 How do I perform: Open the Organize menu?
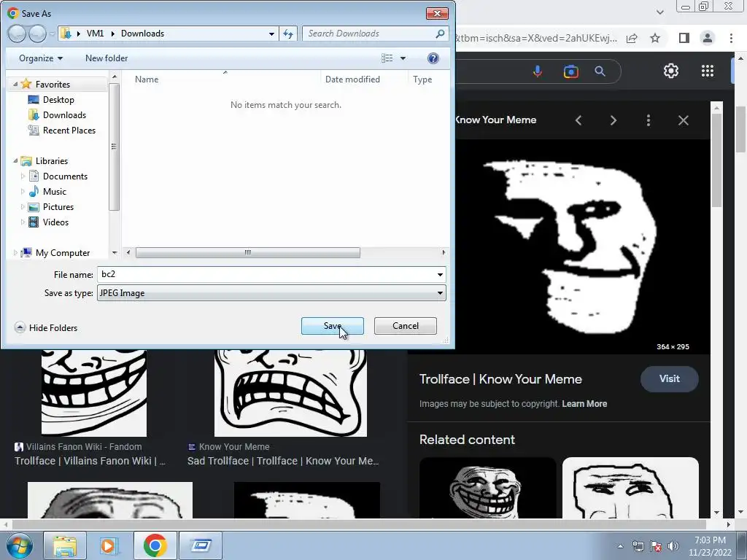pos(41,58)
